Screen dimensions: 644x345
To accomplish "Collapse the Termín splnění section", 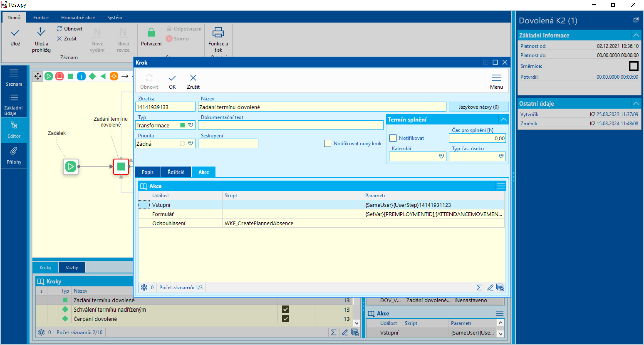I will pyautogui.click(x=503, y=120).
